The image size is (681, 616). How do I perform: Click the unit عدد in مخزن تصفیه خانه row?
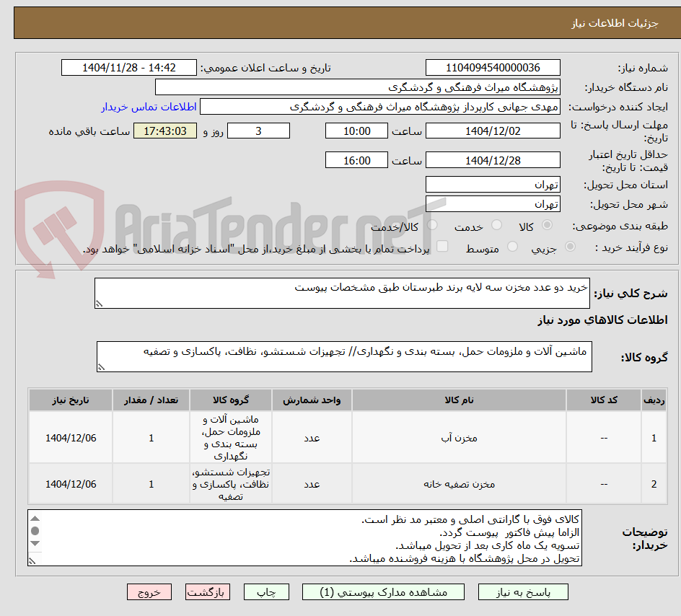[312, 484]
